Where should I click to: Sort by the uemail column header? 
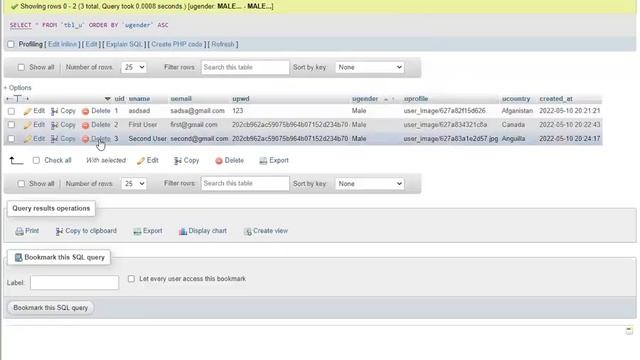pyautogui.click(x=181, y=99)
